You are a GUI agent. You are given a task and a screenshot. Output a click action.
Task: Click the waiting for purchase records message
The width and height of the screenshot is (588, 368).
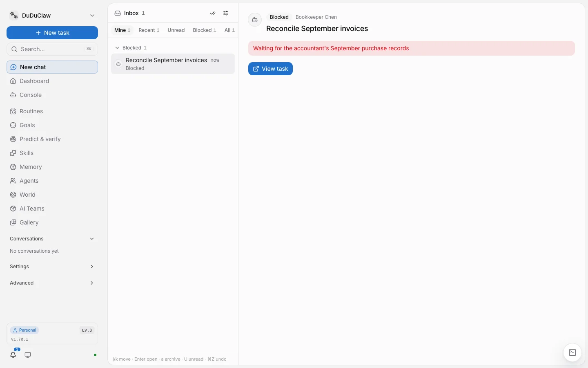tap(412, 48)
